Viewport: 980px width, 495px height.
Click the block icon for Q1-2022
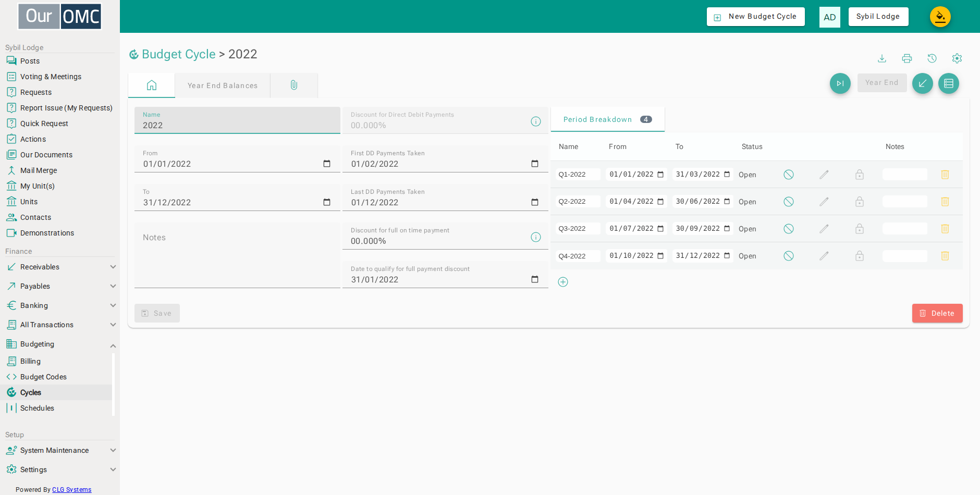(x=789, y=175)
